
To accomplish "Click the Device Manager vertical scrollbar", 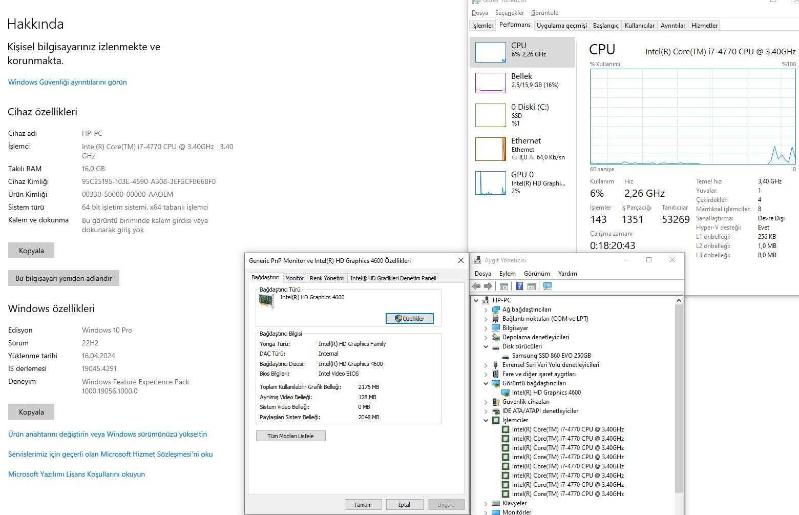I will click(679, 397).
